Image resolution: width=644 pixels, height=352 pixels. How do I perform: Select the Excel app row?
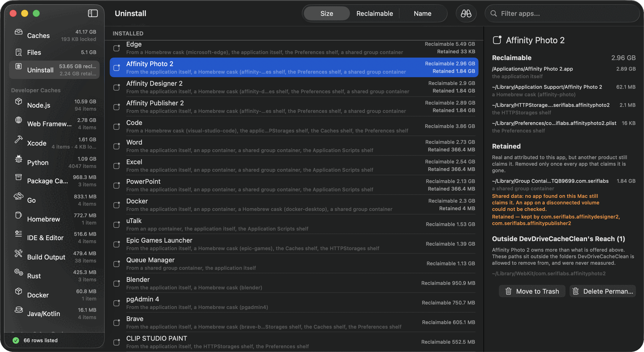(x=294, y=165)
